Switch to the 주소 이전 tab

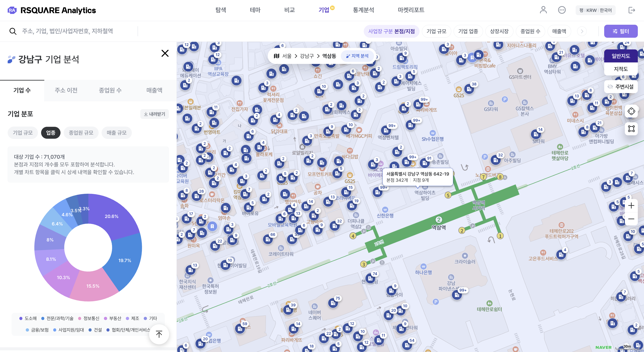pos(66,90)
